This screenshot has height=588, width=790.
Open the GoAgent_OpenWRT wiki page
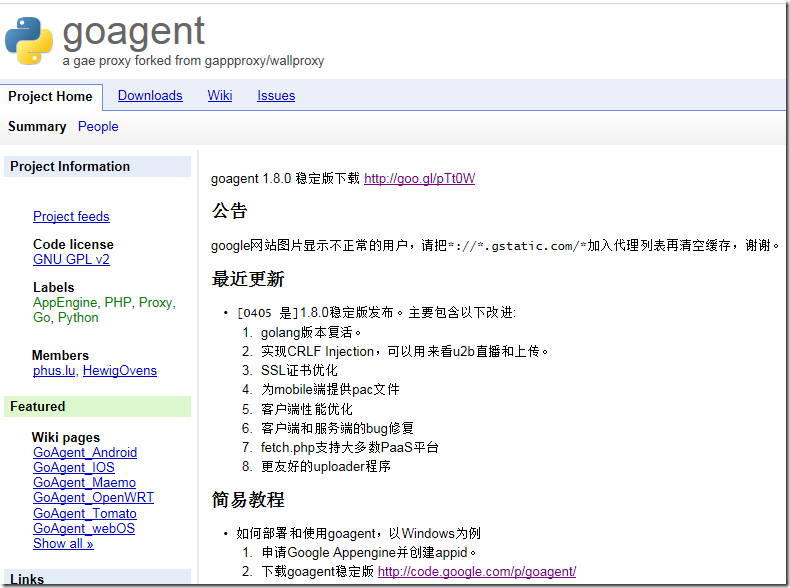pyautogui.click(x=94, y=498)
